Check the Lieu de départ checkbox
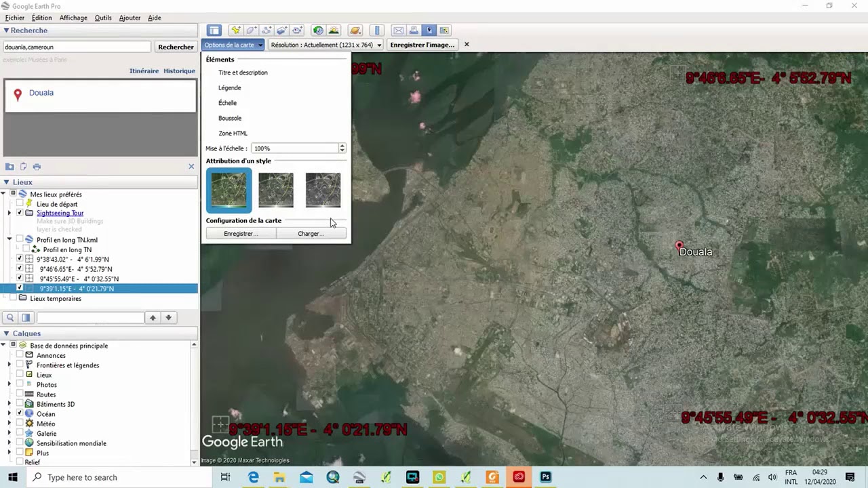Viewport: 868px width, 488px height. [x=20, y=203]
